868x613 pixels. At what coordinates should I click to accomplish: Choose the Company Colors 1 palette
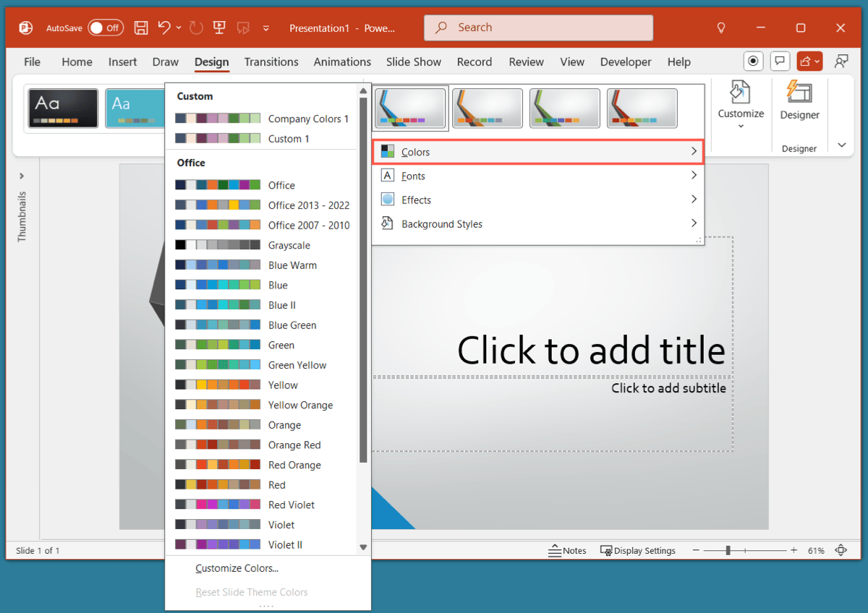pos(262,119)
